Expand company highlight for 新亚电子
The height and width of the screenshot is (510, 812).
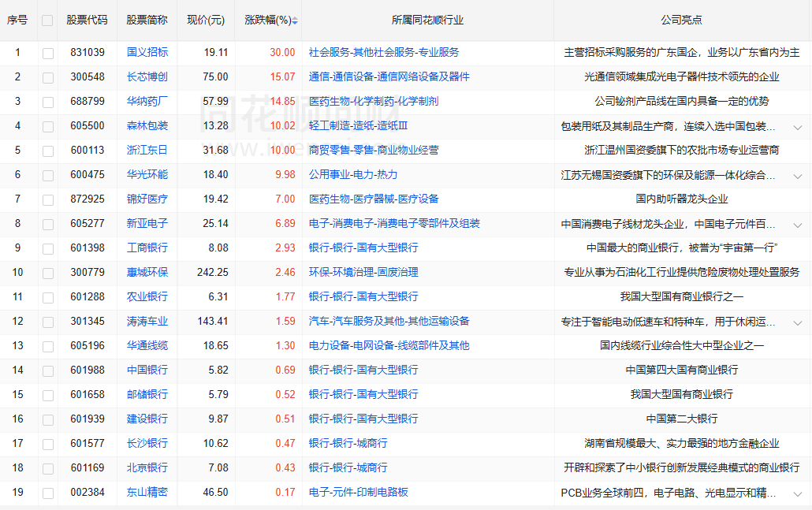click(x=798, y=225)
